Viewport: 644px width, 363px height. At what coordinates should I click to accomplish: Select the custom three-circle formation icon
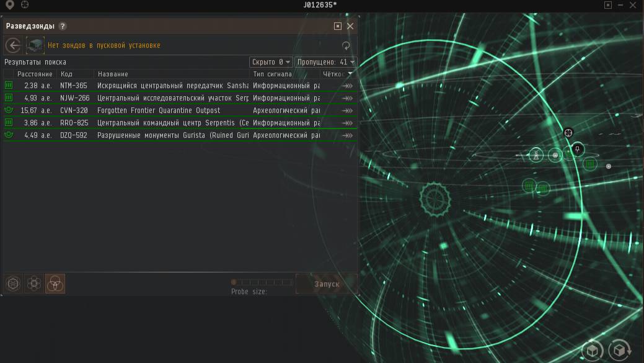(55, 284)
